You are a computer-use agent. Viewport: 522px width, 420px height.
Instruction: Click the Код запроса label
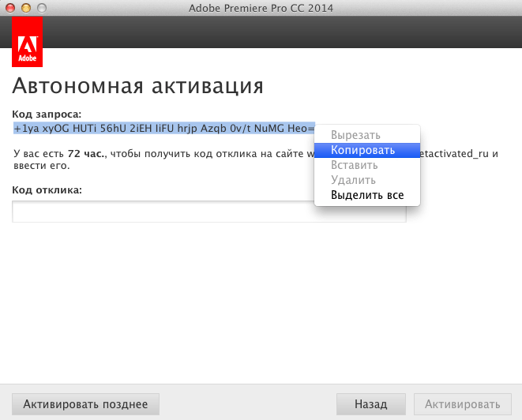(x=47, y=114)
